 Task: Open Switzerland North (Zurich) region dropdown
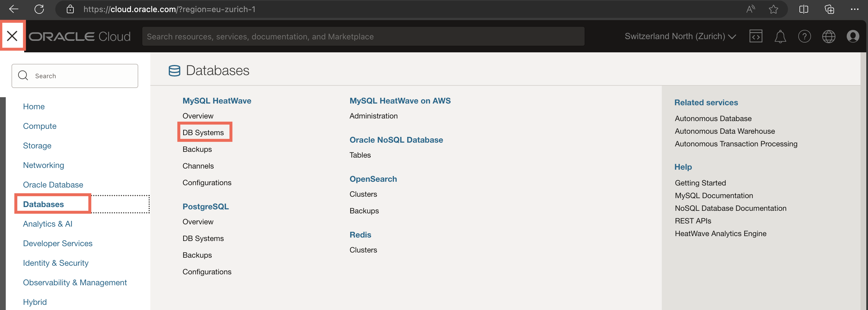(x=680, y=36)
